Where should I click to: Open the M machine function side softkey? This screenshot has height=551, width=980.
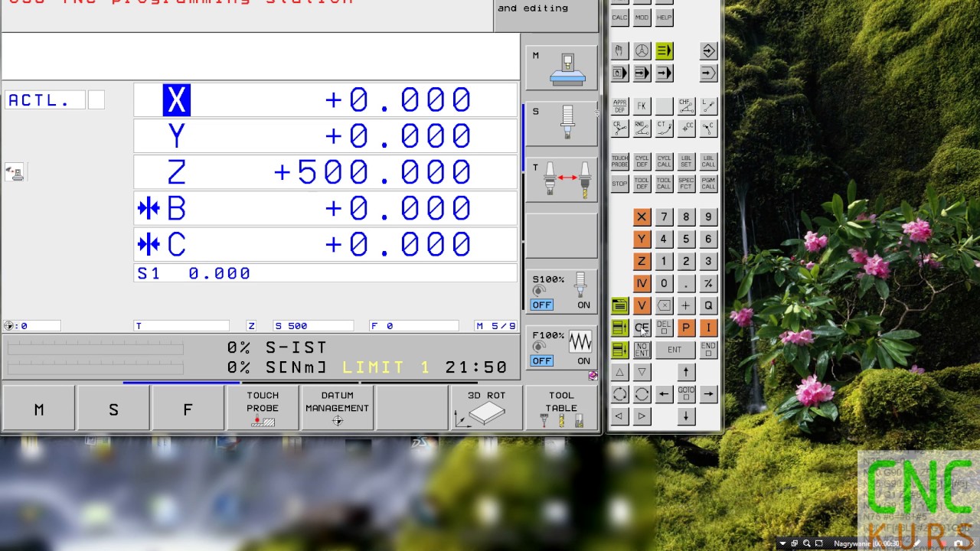[561, 68]
